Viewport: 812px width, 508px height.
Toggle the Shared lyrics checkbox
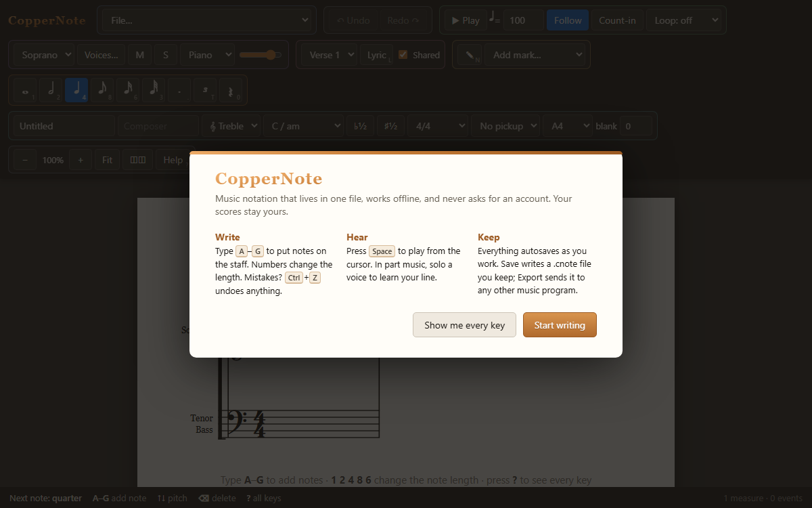[x=403, y=55]
